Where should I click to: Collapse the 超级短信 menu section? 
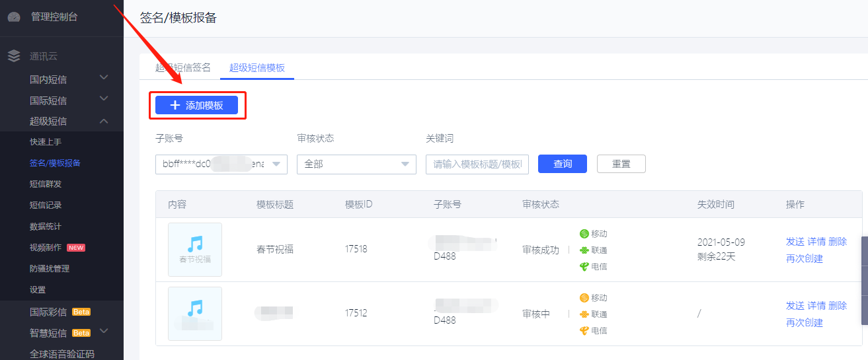click(104, 121)
